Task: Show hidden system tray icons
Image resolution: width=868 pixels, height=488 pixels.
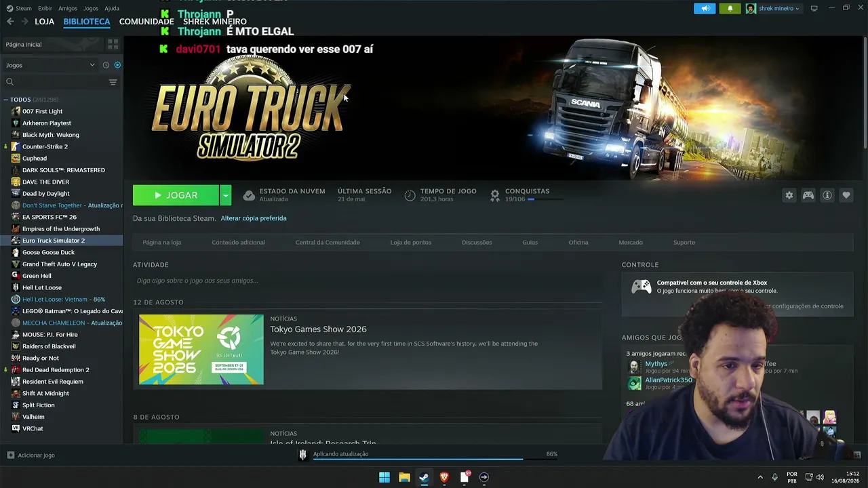Action: pyautogui.click(x=759, y=477)
